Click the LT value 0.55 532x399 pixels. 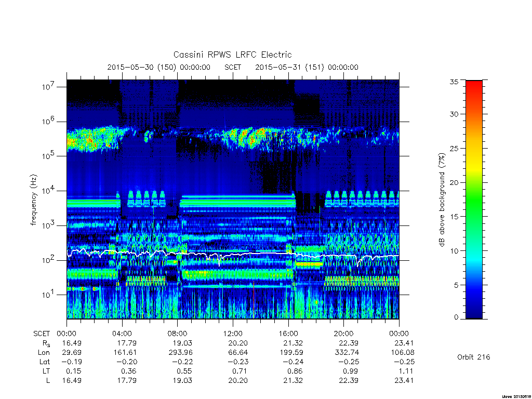[x=184, y=371]
